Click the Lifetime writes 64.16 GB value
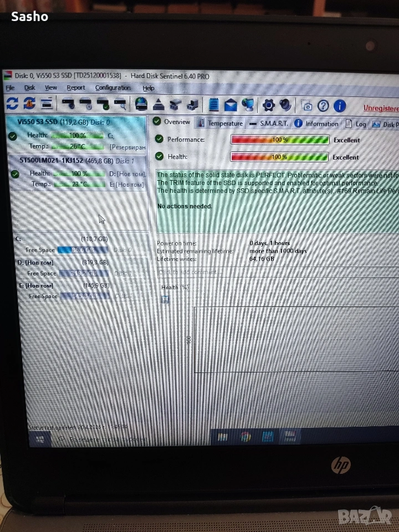 pos(262,259)
